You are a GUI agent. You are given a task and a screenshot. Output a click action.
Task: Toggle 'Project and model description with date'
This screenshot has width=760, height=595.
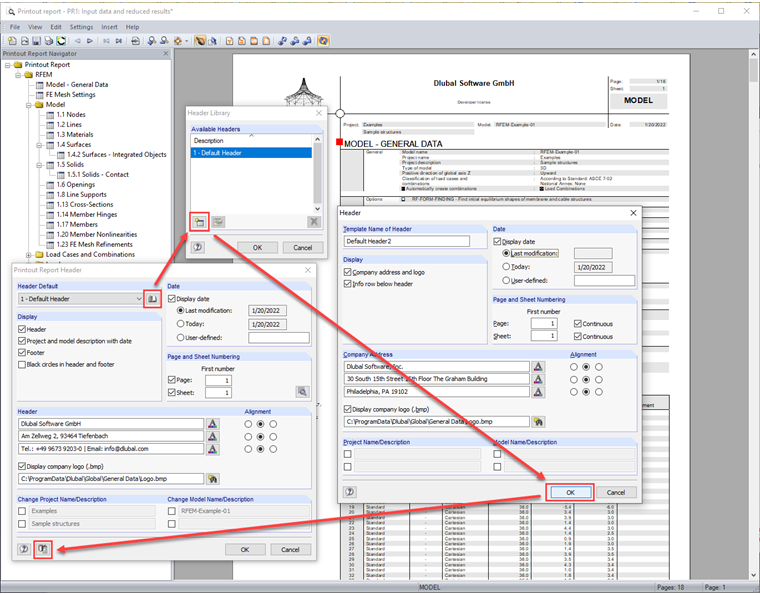coord(22,341)
